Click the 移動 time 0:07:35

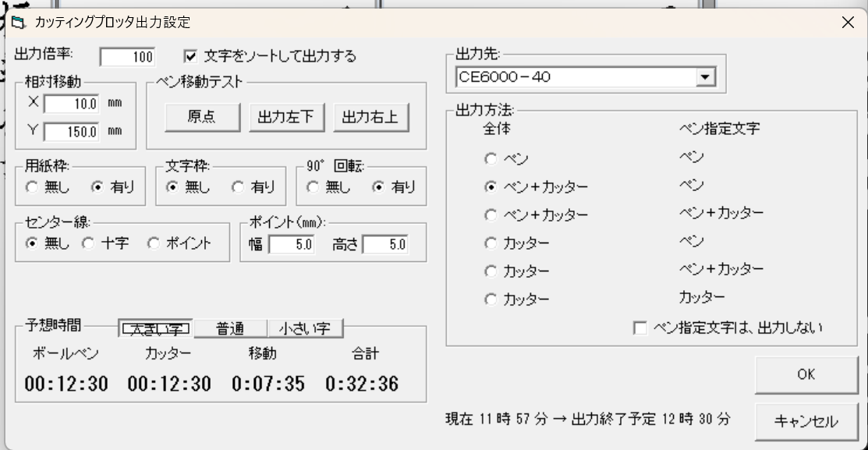pyautogui.click(x=268, y=384)
